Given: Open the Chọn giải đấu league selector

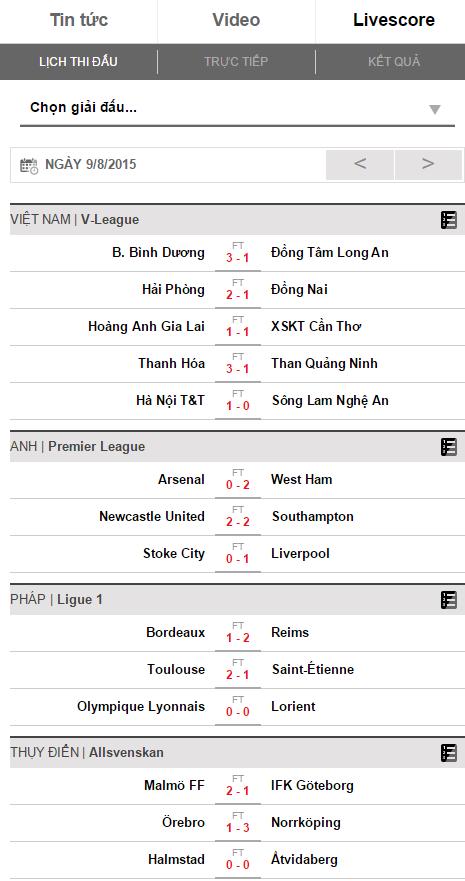Looking at the screenshot, I should point(237,108).
